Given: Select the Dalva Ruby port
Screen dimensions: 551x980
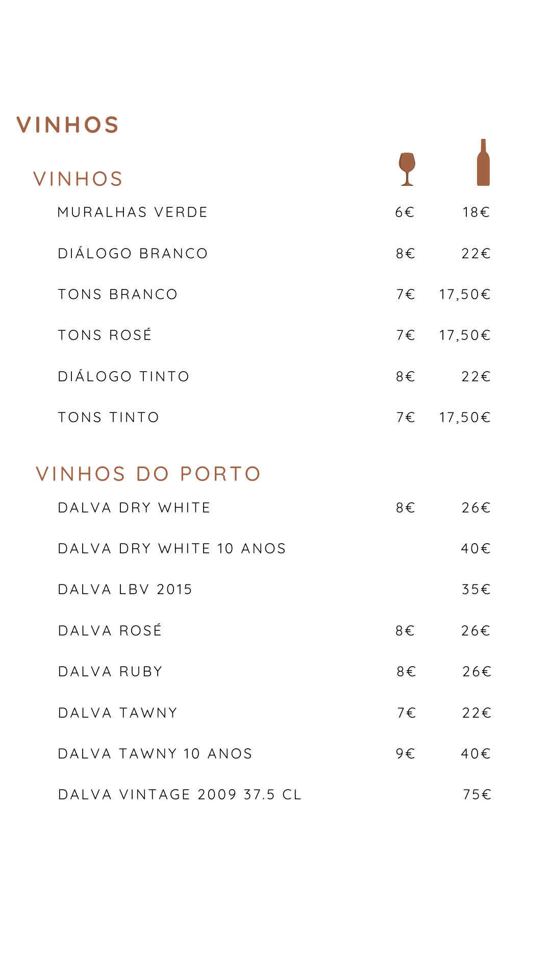Looking at the screenshot, I should click(x=111, y=672).
